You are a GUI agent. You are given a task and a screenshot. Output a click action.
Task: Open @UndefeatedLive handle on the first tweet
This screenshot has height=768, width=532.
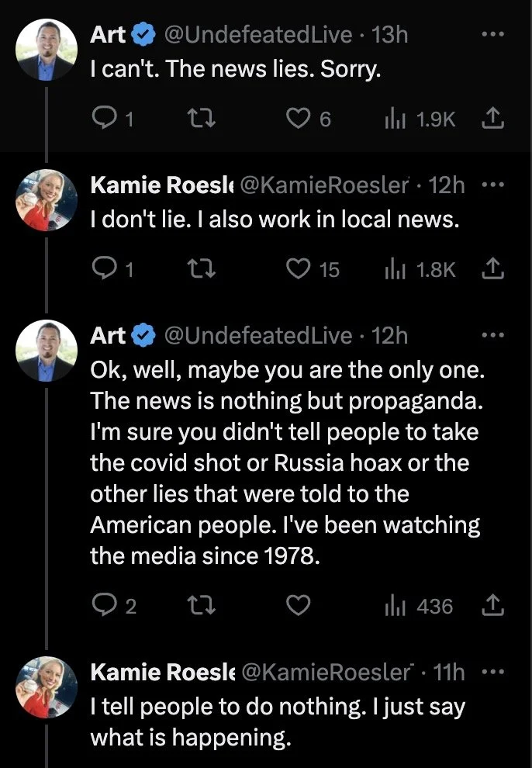pos(258,34)
